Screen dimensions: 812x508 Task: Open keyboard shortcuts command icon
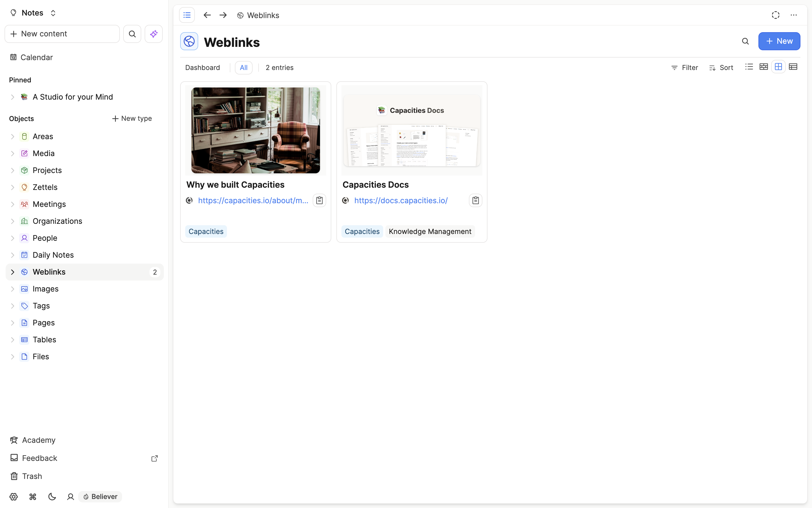32,497
